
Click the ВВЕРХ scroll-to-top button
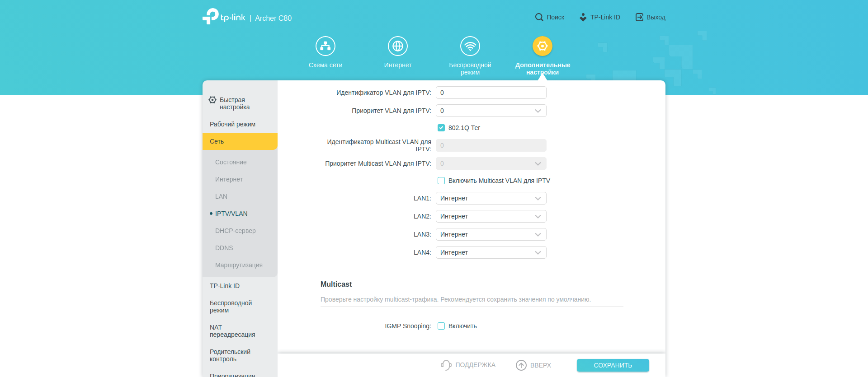(x=533, y=365)
